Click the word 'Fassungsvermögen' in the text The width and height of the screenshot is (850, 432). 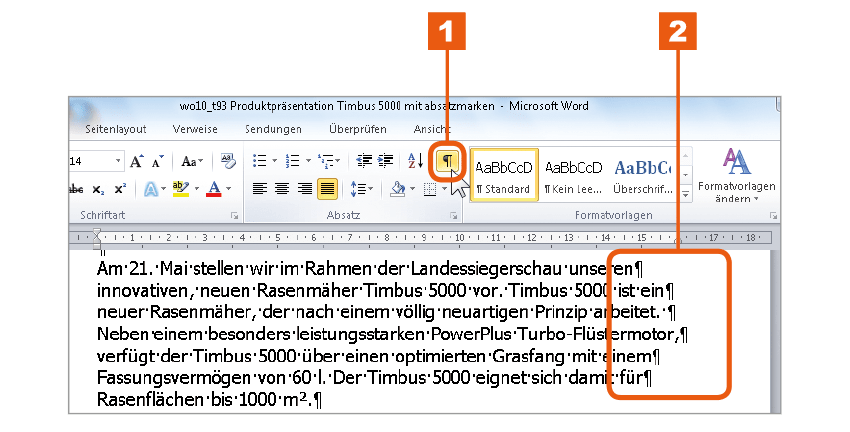(x=173, y=377)
